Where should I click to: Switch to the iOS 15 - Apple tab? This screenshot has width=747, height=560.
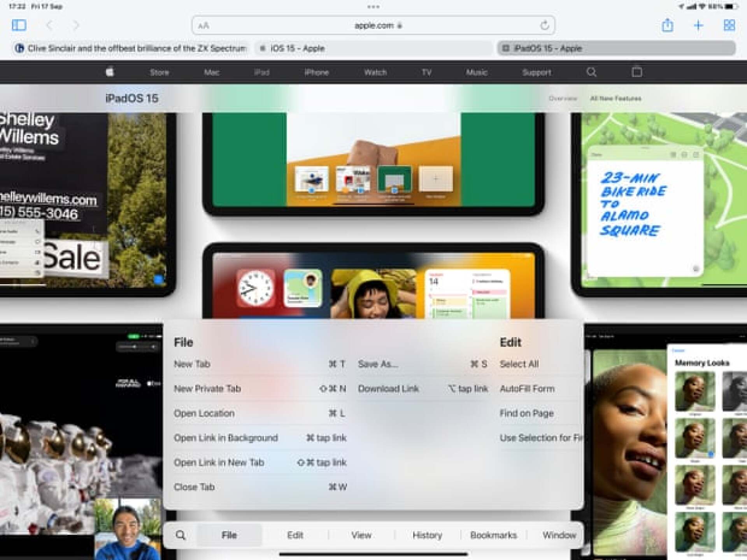pos(297,49)
